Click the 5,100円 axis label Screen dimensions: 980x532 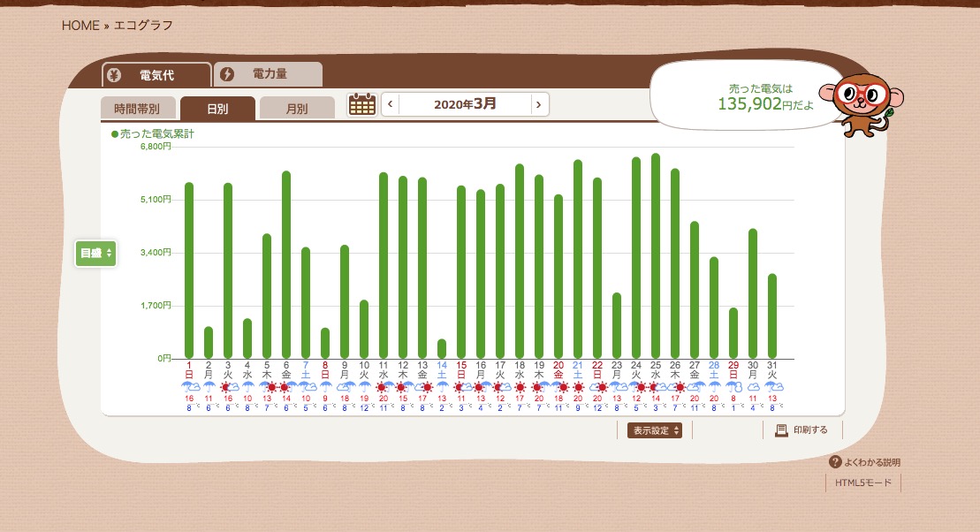tap(156, 200)
